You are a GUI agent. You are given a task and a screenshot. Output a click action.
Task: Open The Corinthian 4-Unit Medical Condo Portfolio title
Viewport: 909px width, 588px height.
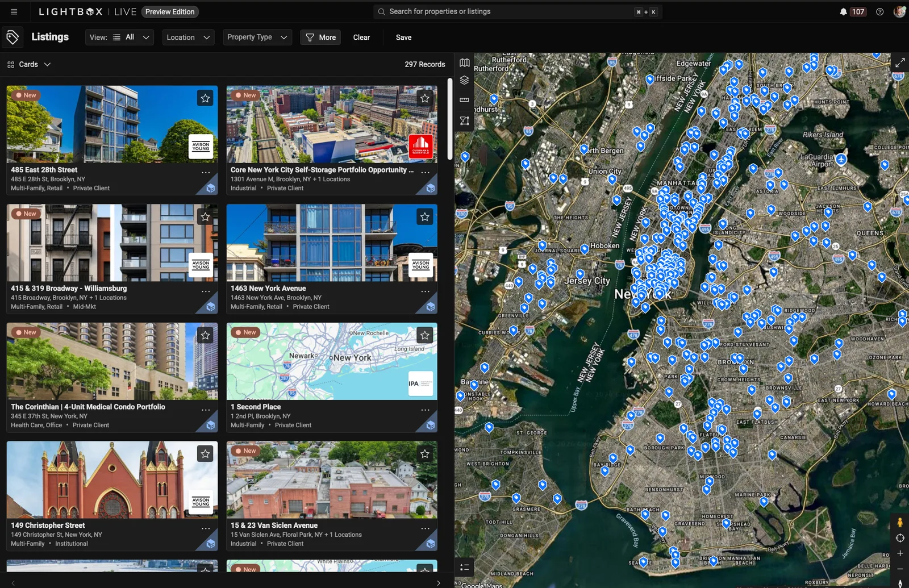tap(88, 407)
